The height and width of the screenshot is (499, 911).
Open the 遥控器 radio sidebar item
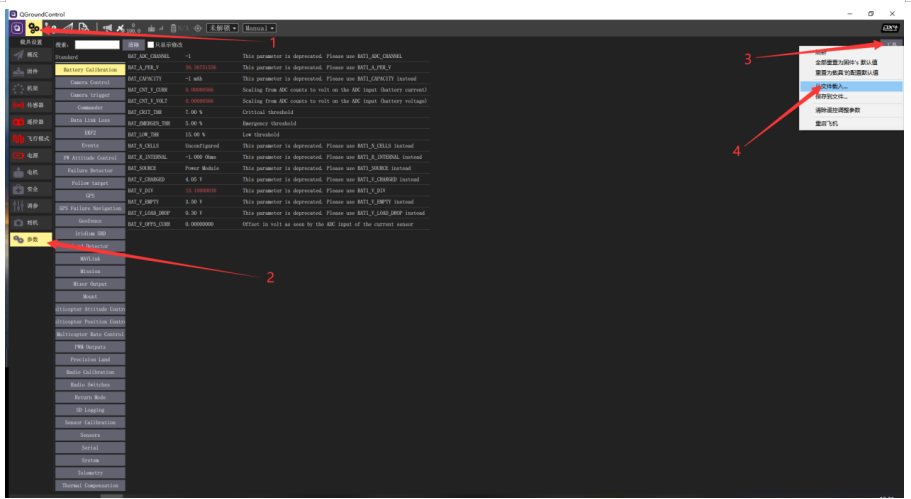tap(31, 122)
